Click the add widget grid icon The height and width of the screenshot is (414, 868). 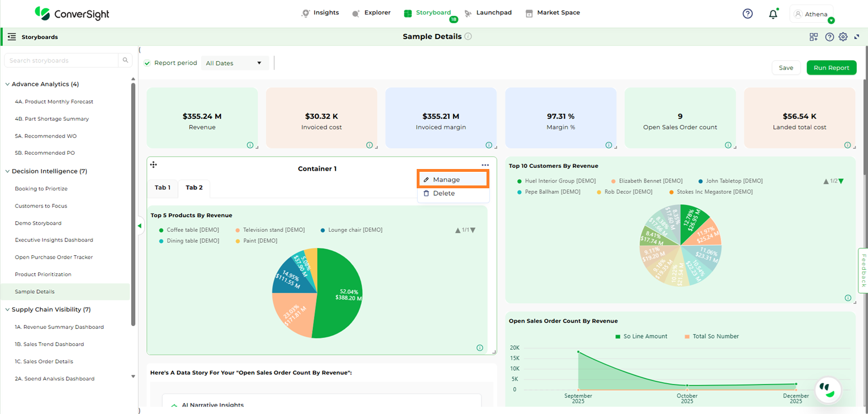click(814, 37)
